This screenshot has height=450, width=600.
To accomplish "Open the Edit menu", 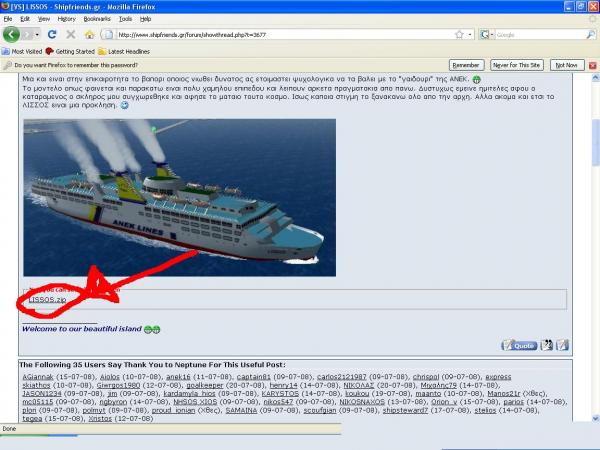I will point(25,19).
